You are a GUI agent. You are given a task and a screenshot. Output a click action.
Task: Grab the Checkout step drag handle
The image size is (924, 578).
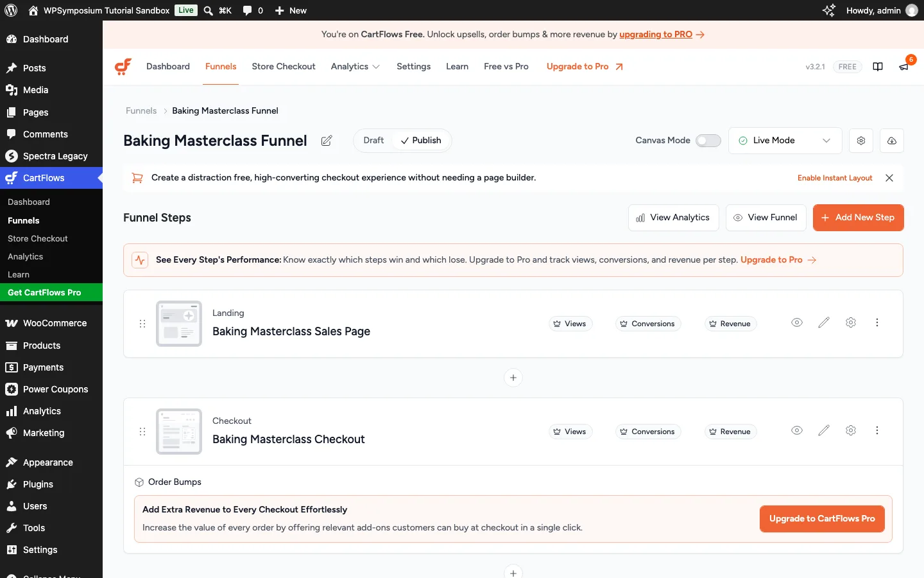coord(142,432)
